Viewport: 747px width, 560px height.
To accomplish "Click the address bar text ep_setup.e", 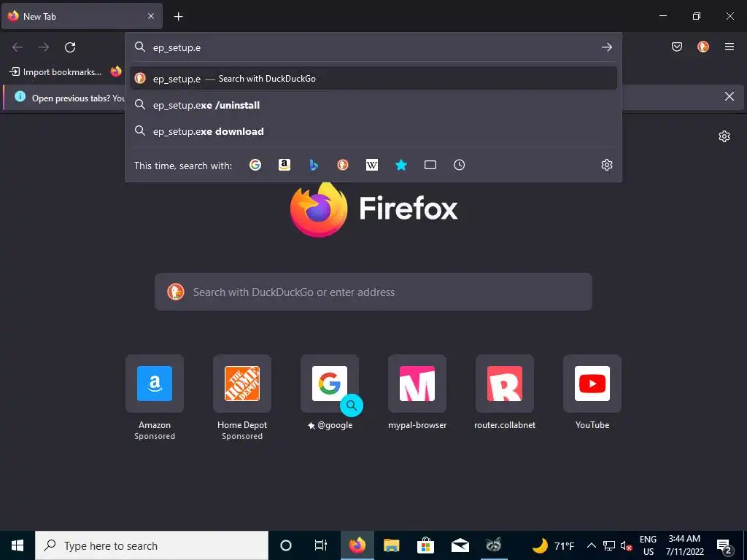I will pyautogui.click(x=177, y=47).
